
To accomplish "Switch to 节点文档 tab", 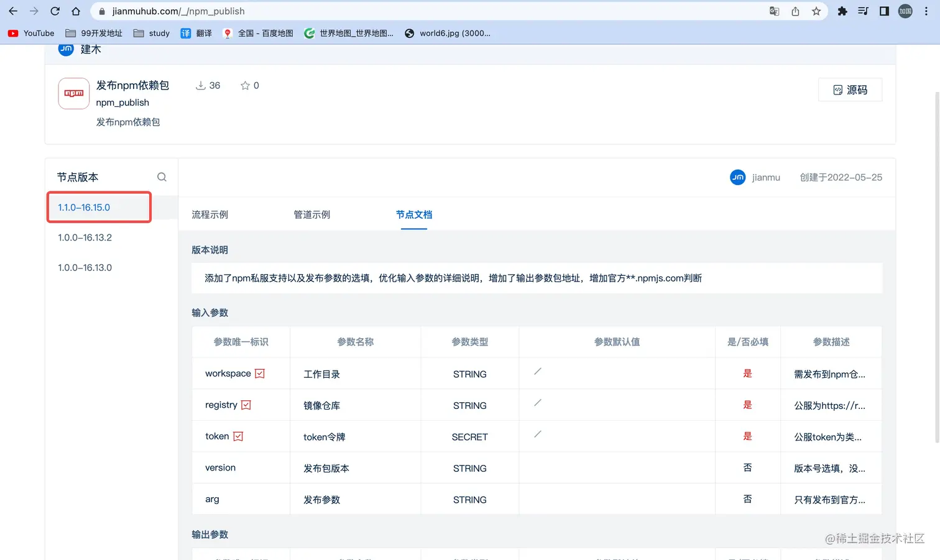I will click(x=414, y=214).
